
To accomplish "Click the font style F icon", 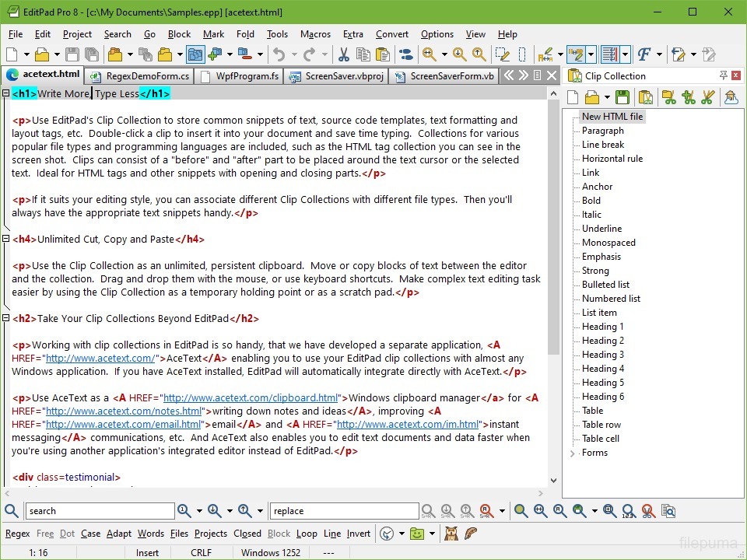I will [644, 54].
